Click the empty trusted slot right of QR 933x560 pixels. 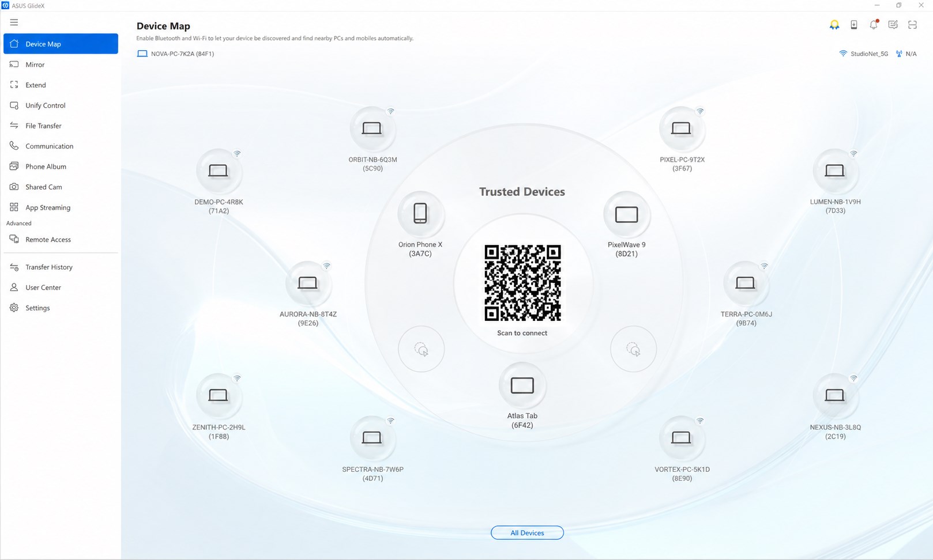coord(633,349)
